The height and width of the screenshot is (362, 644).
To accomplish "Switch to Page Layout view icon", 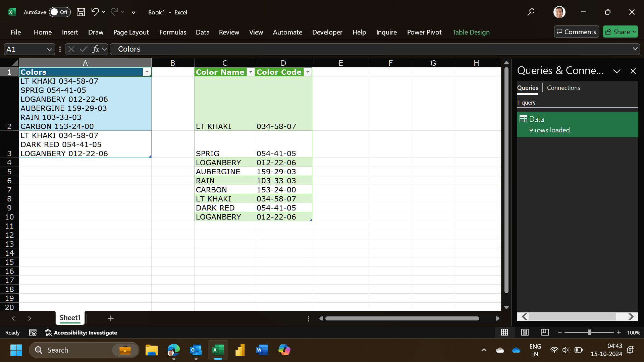I will (x=525, y=332).
